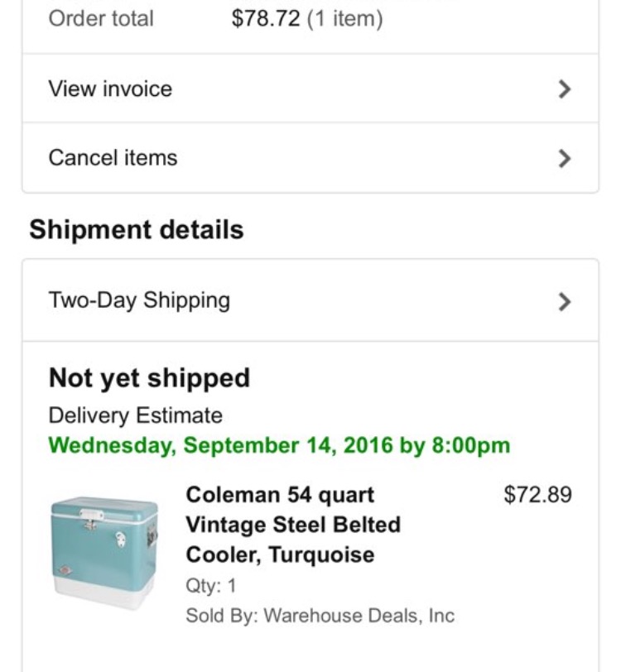Open the turquoise cooler product image
Viewport: 621px width, 672px height.
point(103,552)
